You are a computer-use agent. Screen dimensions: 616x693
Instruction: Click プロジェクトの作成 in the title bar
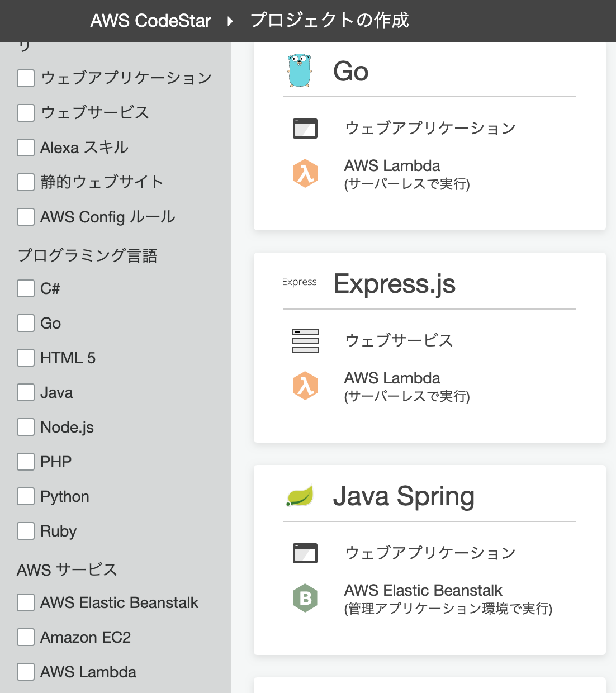point(330,21)
